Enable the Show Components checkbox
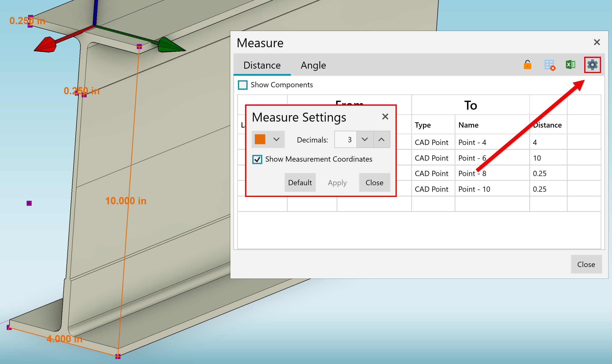Image resolution: width=612 pixels, height=364 pixels. tap(243, 85)
